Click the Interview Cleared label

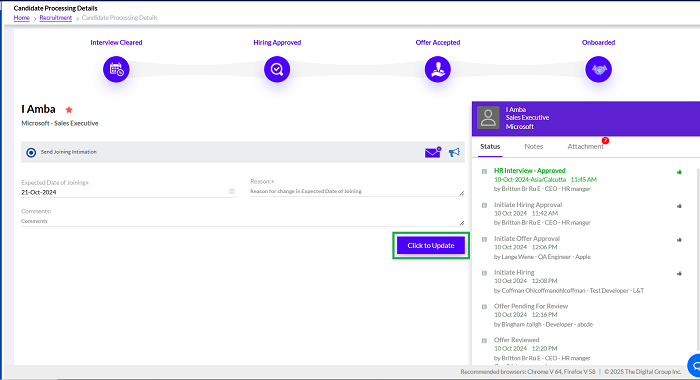click(116, 42)
